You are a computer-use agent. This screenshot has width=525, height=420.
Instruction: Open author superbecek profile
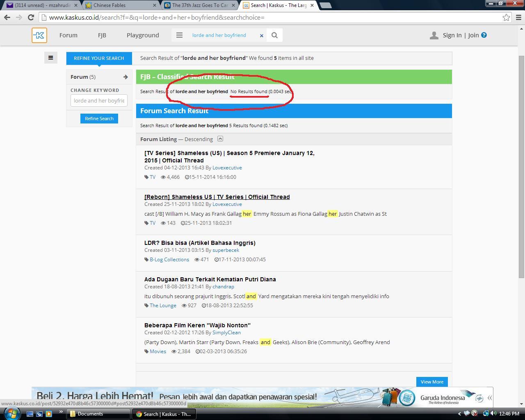coord(226,250)
